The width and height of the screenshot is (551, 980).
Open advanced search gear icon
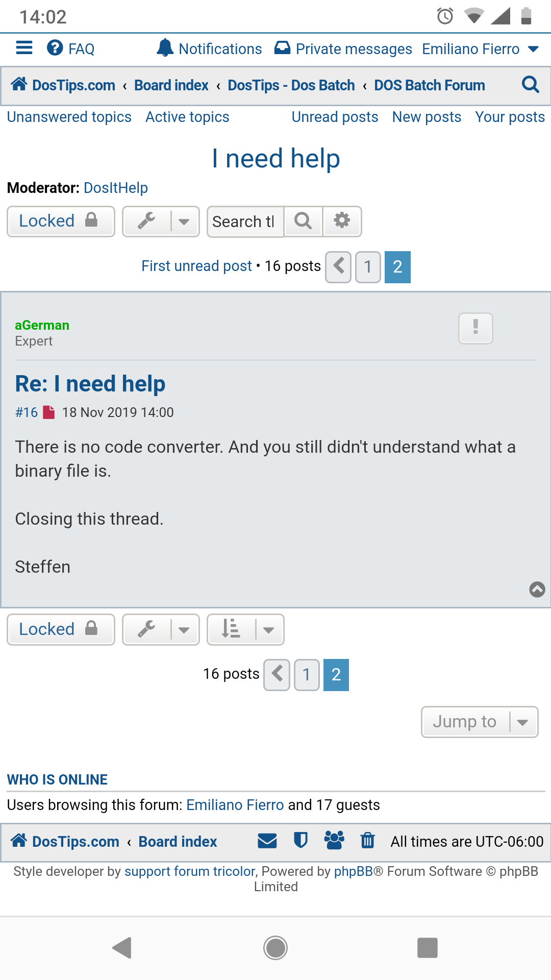[x=342, y=221]
